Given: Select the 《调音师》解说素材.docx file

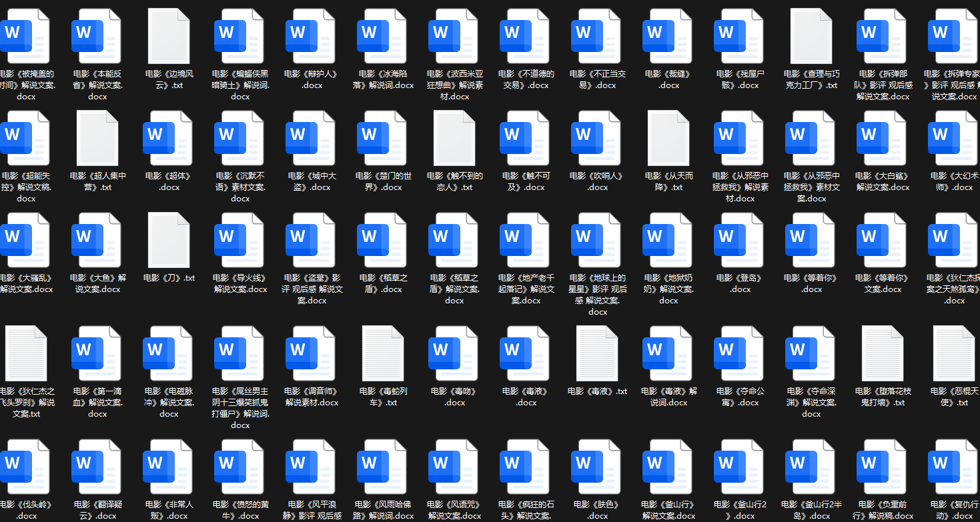Looking at the screenshot, I should [x=312, y=353].
